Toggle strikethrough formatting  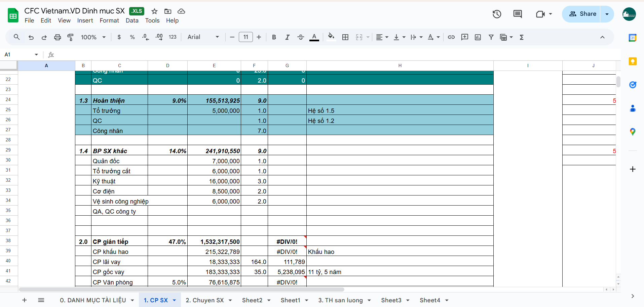pyautogui.click(x=301, y=37)
